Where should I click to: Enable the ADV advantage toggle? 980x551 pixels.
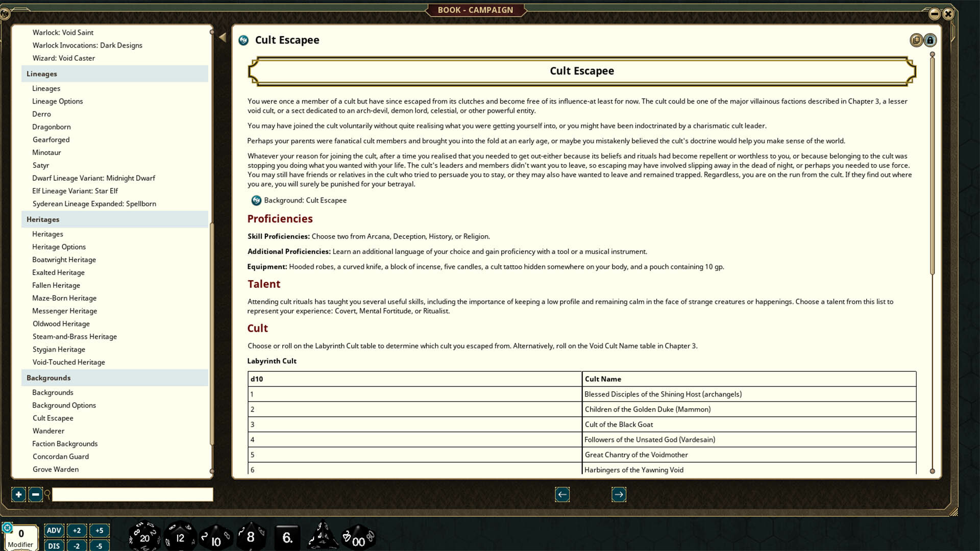[x=54, y=530]
